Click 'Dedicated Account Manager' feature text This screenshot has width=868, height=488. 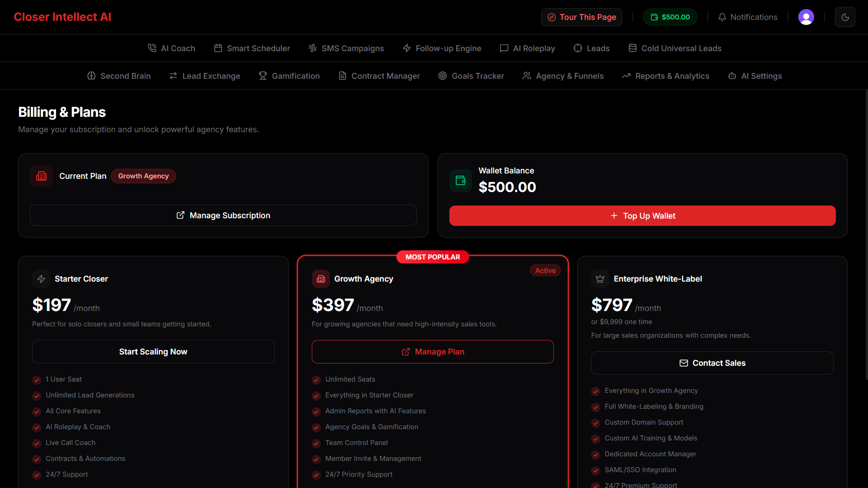click(x=650, y=454)
